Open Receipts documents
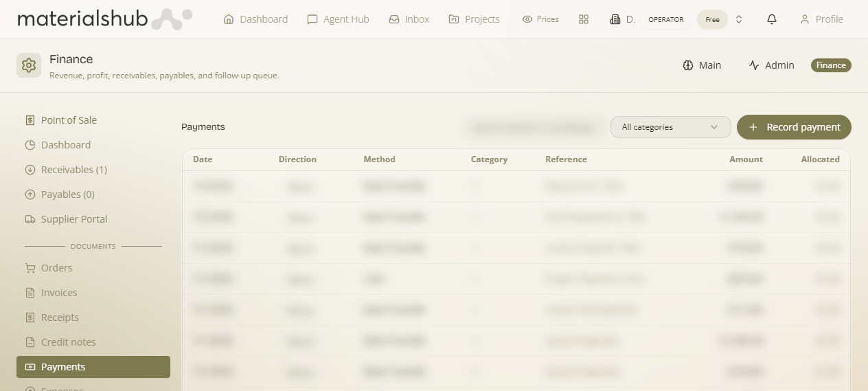 (x=93, y=317)
